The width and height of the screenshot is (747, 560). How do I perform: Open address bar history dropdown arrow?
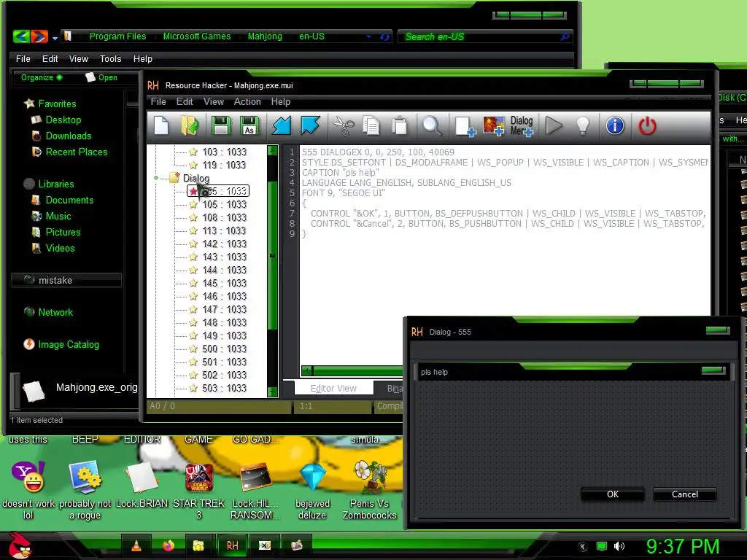pos(368,36)
